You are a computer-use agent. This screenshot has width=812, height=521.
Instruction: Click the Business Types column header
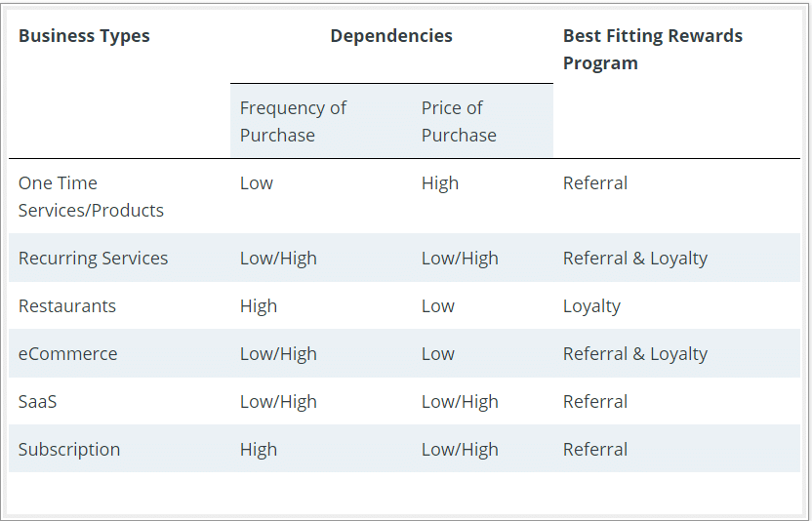click(x=84, y=36)
